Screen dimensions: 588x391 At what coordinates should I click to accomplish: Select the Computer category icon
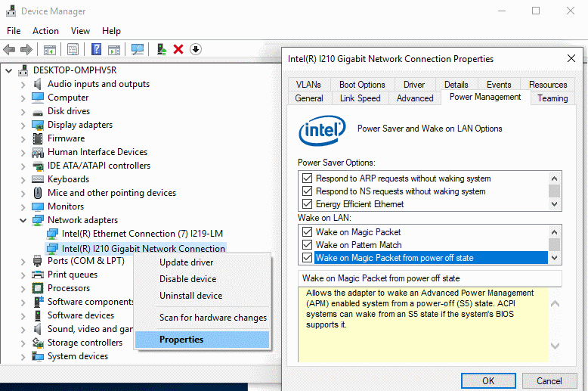tap(38, 98)
